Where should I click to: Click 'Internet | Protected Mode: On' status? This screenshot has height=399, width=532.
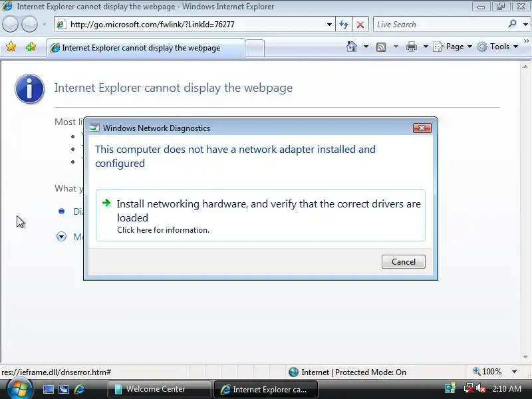[x=346, y=372]
